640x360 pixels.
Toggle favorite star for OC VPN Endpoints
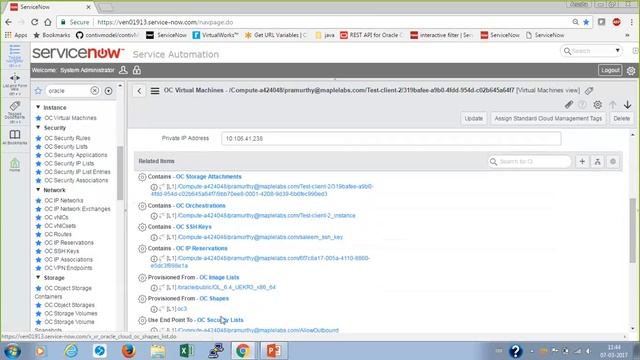tap(39, 268)
